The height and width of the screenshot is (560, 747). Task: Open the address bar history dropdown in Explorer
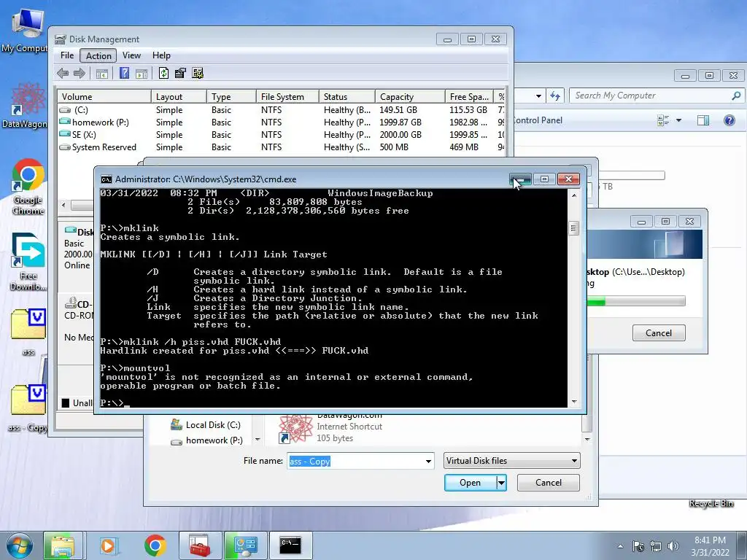[x=538, y=96]
